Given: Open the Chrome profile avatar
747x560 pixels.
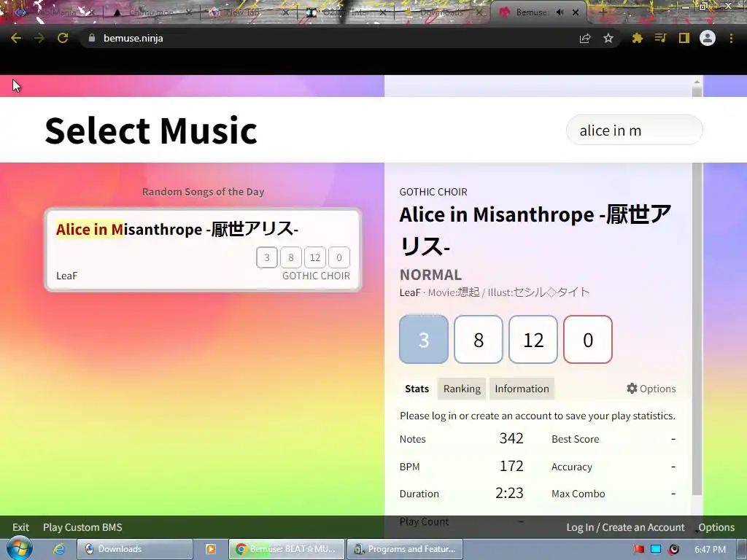Looking at the screenshot, I should 708,38.
